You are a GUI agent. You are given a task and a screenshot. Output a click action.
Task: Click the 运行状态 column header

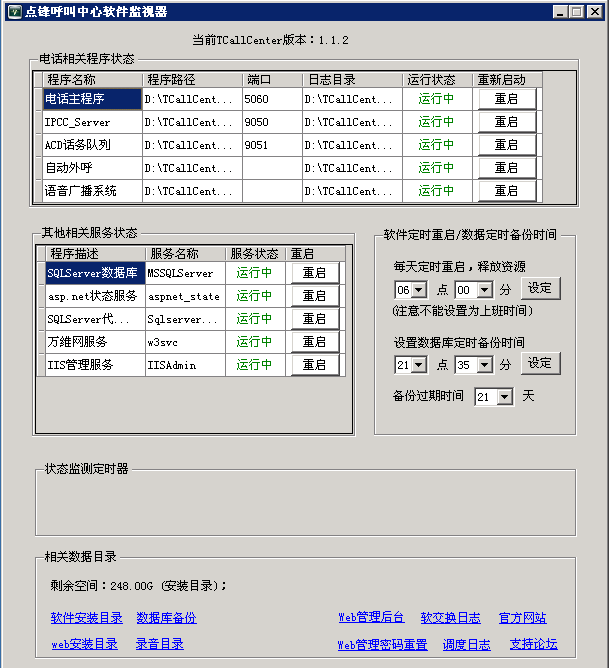(437, 80)
